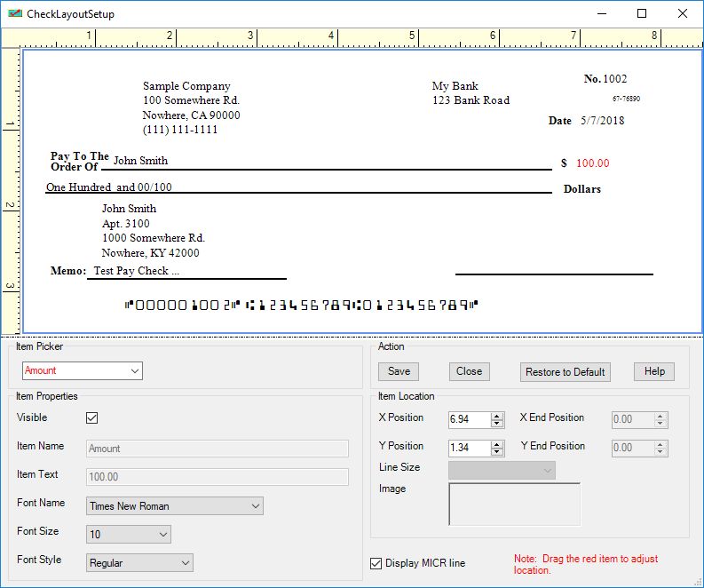Decrease the Y Position value
Screen dimensions: 704x588
pyautogui.click(x=496, y=452)
